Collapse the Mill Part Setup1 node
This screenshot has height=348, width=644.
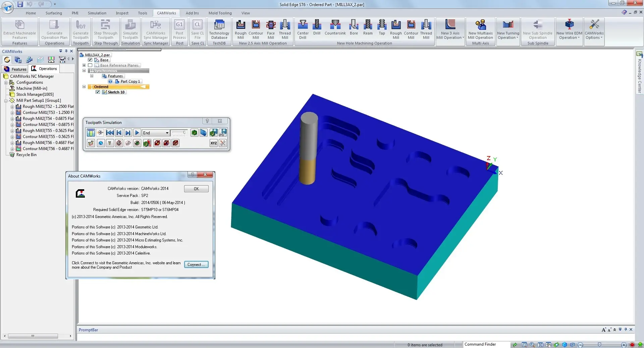tap(6, 100)
